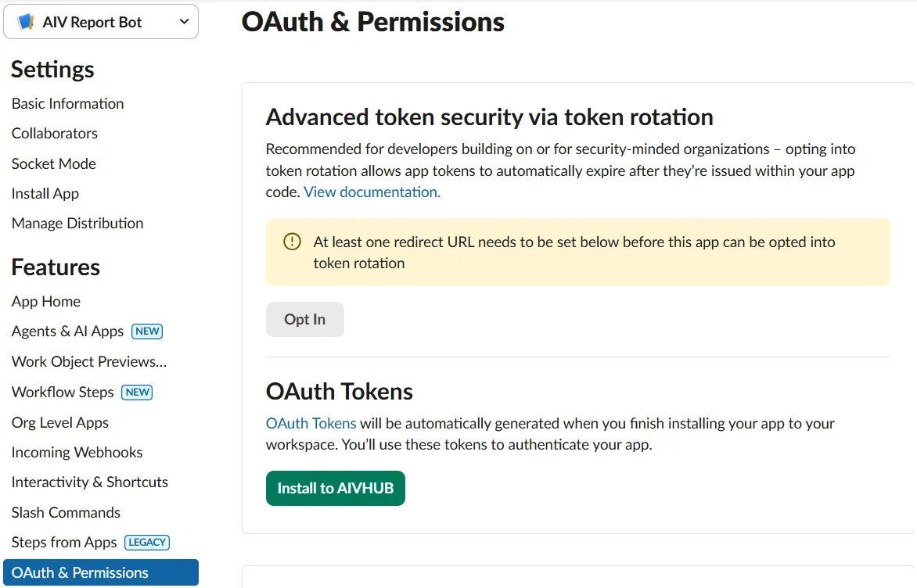Screen dimensions: 917x588
Task: Open Slash Commands page
Action: coord(66,512)
